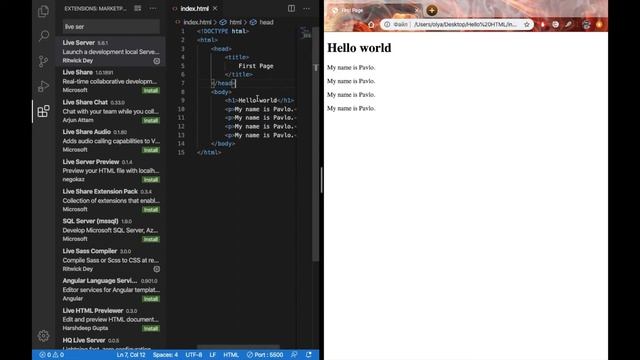This screenshot has width=640, height=360.
Task: Open the extensions sidebar more actions menu
Action: [153, 8]
